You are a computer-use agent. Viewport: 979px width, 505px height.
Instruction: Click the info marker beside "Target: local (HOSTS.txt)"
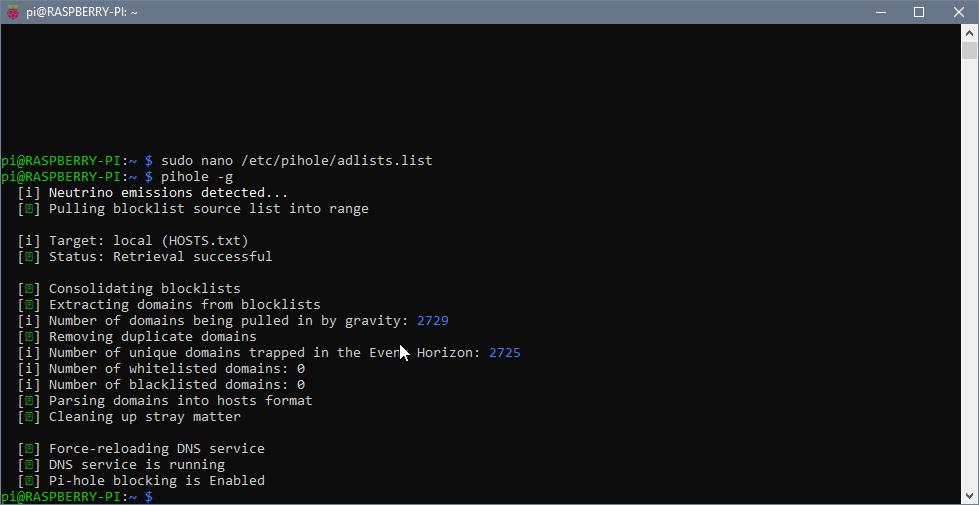[29, 241]
